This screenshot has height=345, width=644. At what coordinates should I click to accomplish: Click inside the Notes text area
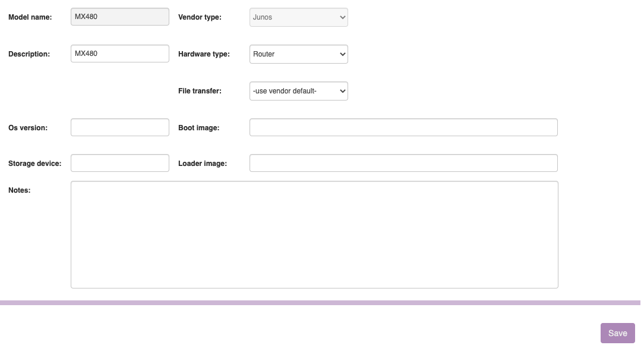click(x=314, y=234)
